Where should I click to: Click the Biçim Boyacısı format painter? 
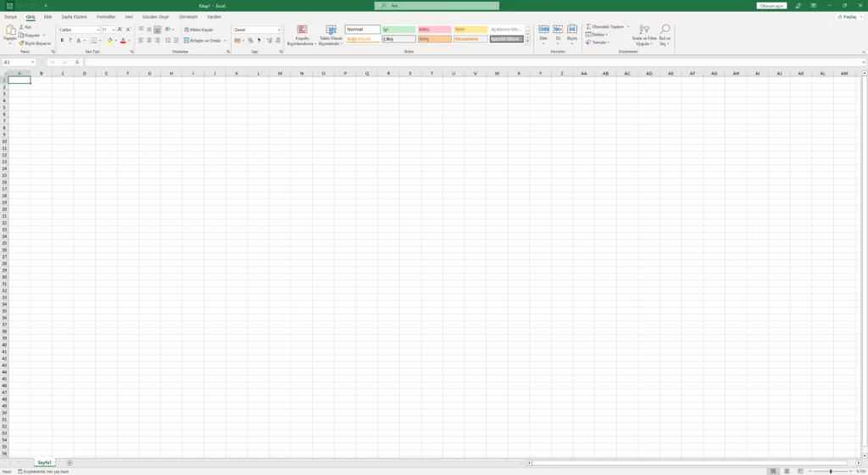(35, 43)
